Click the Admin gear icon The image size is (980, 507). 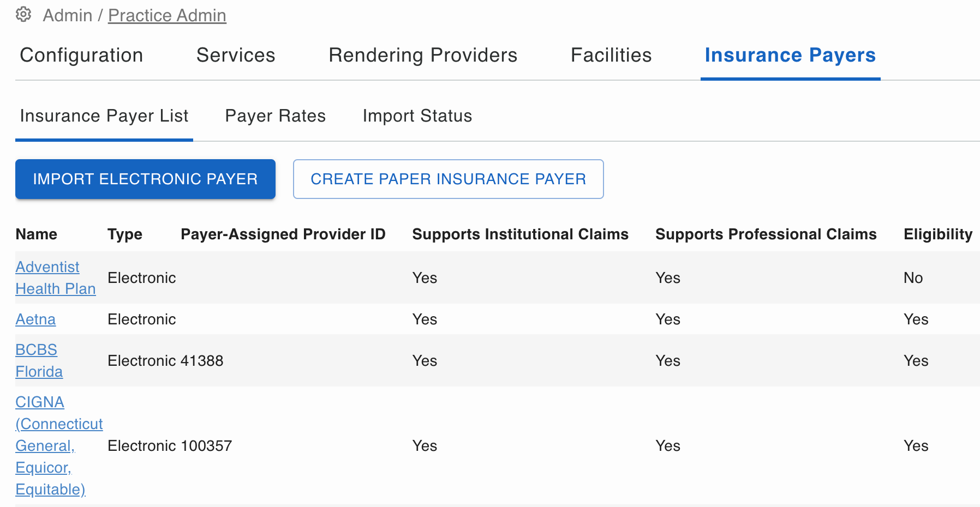pos(23,14)
